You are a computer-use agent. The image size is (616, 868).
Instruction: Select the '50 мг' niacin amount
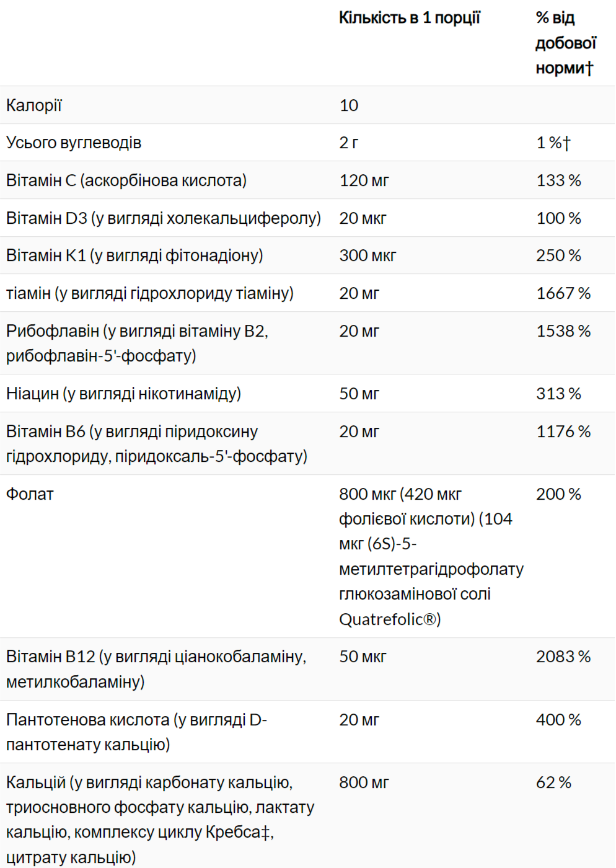(359, 394)
